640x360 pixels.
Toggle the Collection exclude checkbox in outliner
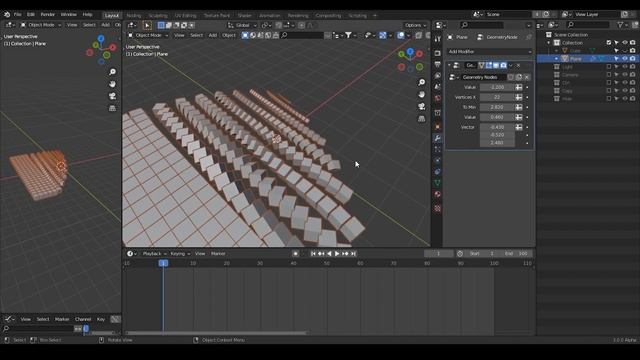click(x=609, y=42)
